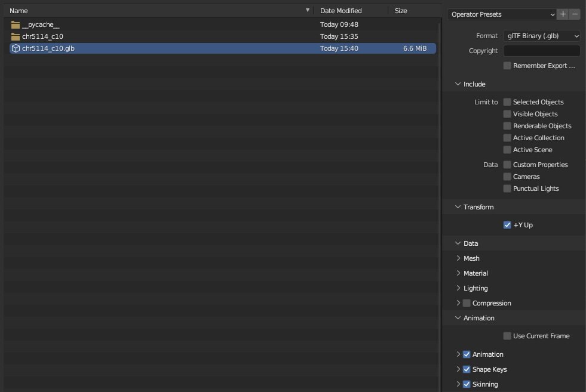This screenshot has height=392, width=586.
Task: Collapse the Include panel
Action: pyautogui.click(x=458, y=84)
